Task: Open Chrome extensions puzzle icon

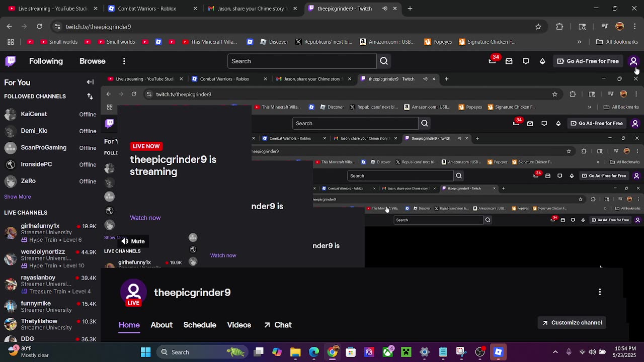Action: [559, 27]
